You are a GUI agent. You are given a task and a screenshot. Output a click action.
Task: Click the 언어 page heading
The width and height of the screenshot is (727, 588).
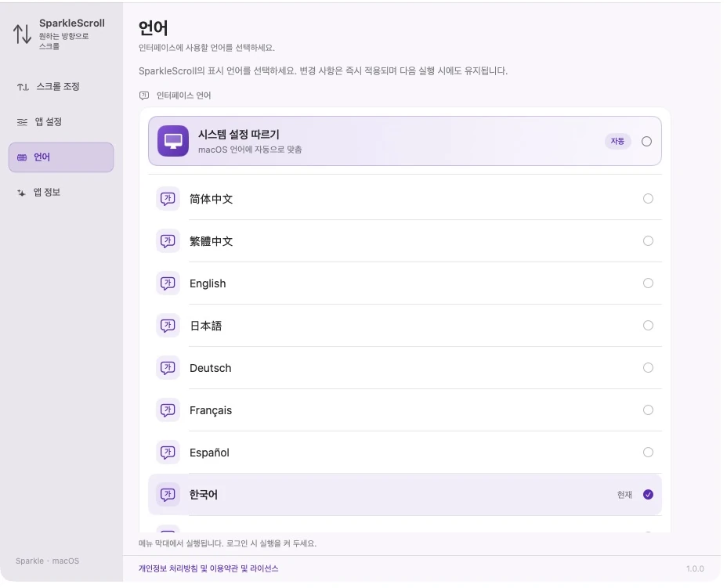coord(153,28)
